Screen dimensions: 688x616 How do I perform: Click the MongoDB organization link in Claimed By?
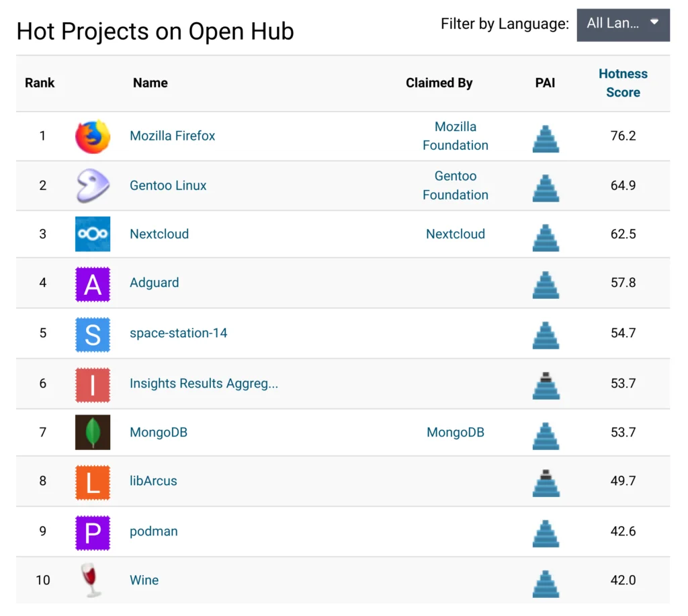456,433
